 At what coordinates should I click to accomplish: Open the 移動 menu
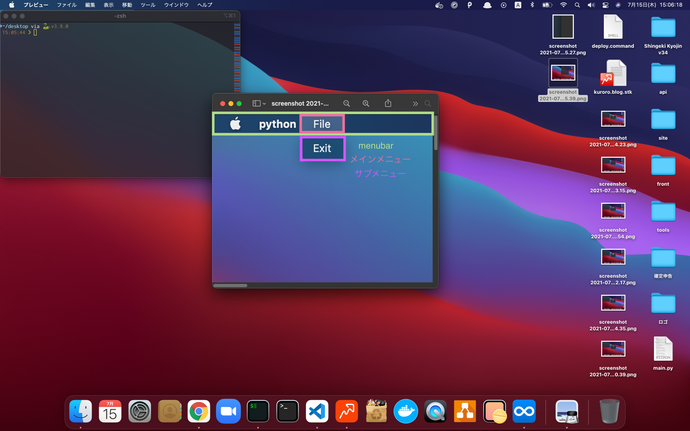[x=127, y=5]
